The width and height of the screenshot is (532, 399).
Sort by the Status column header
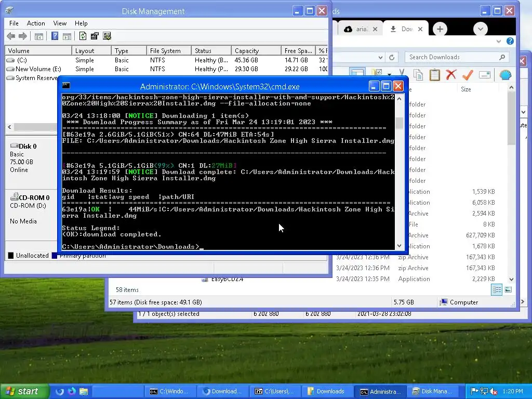click(x=211, y=50)
